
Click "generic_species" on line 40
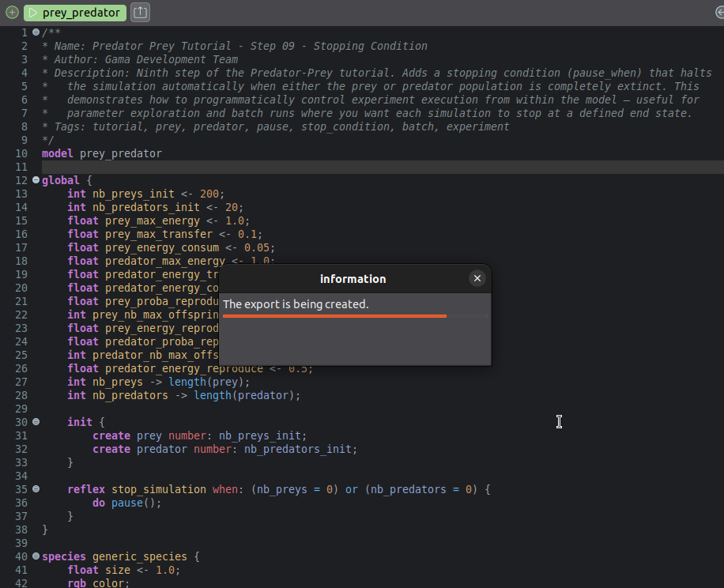click(x=139, y=556)
